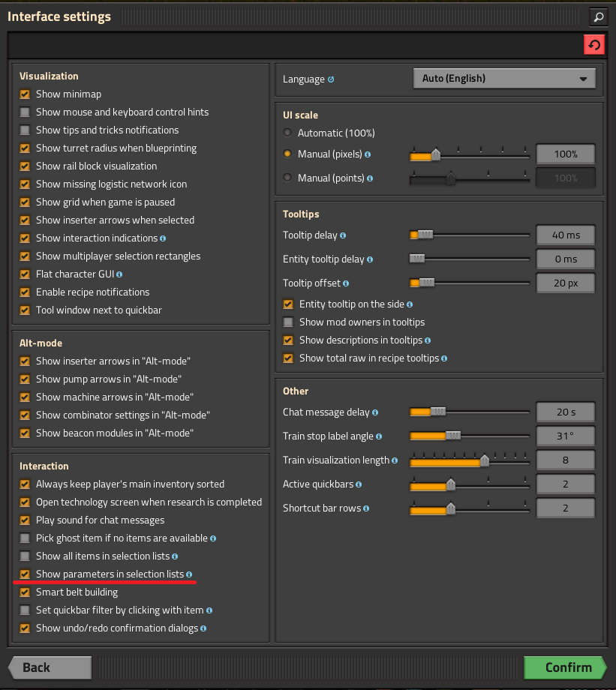Image resolution: width=616 pixels, height=690 pixels.
Task: Click the Chat message delay value field
Action: tap(566, 412)
